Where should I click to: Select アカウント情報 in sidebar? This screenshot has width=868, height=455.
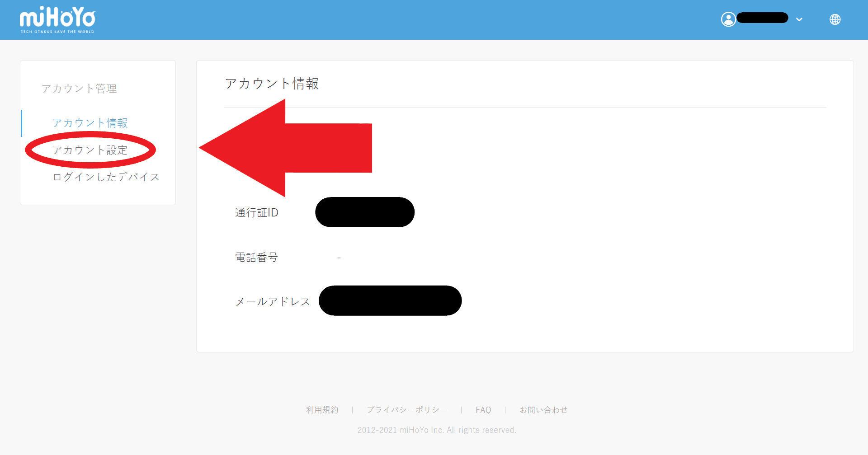pyautogui.click(x=90, y=123)
